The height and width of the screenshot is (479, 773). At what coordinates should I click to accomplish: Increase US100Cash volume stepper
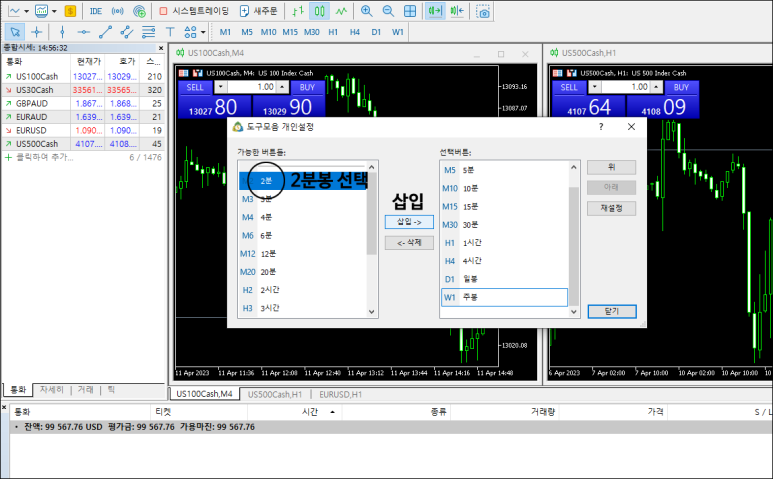point(281,87)
